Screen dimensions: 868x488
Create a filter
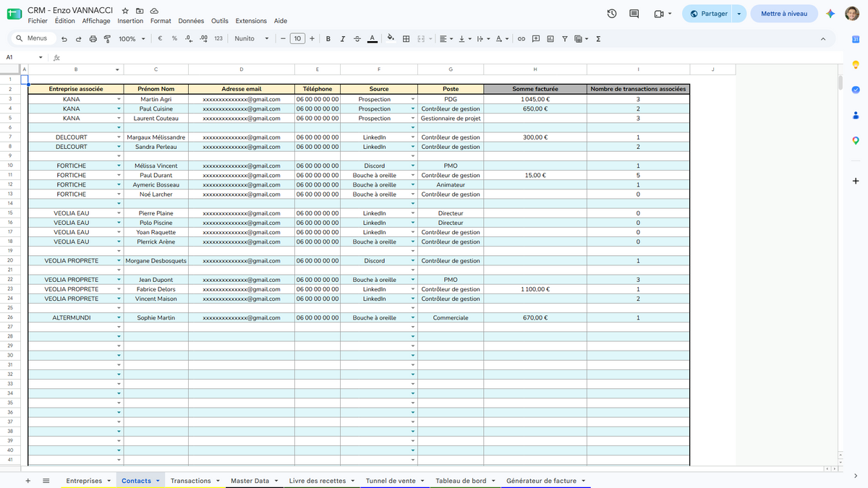(565, 39)
